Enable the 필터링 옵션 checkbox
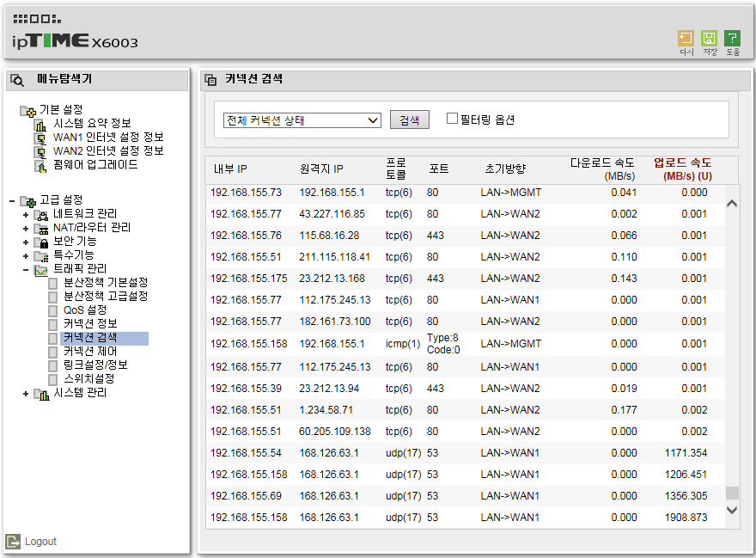The height and width of the screenshot is (558, 756). click(452, 119)
